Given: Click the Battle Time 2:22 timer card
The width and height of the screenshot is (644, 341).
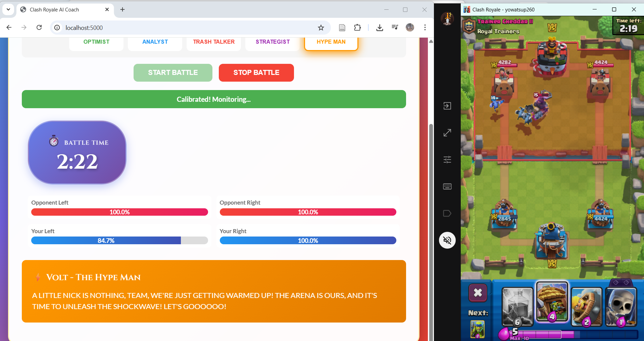Looking at the screenshot, I should pyautogui.click(x=77, y=153).
